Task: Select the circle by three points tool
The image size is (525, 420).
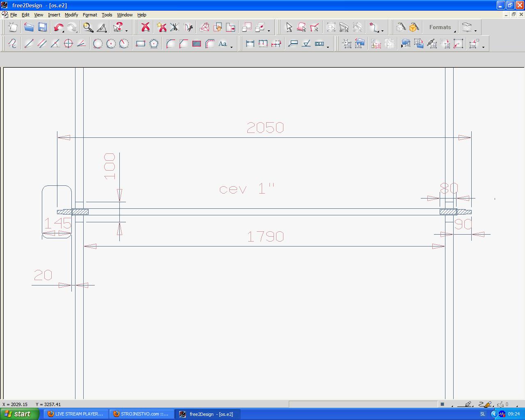Action: click(98, 43)
